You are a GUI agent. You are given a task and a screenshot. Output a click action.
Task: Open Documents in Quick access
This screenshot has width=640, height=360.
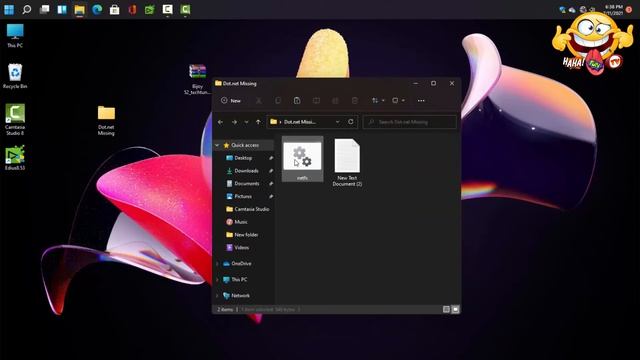[x=247, y=184]
